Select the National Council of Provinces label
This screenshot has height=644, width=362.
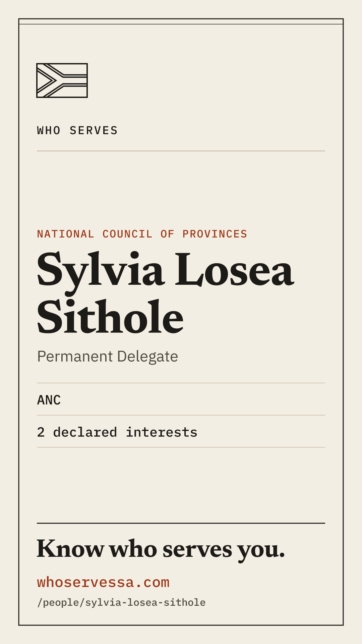tap(142, 234)
